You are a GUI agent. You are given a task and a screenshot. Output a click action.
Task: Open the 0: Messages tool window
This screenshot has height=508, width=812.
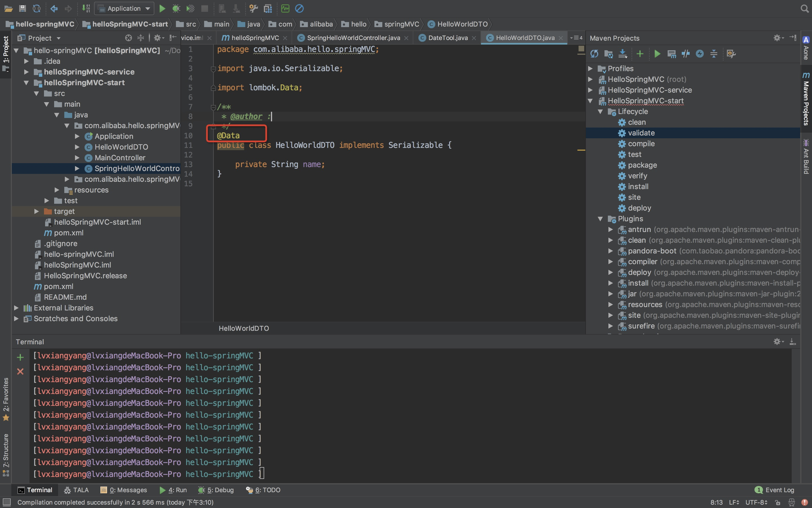click(x=124, y=490)
